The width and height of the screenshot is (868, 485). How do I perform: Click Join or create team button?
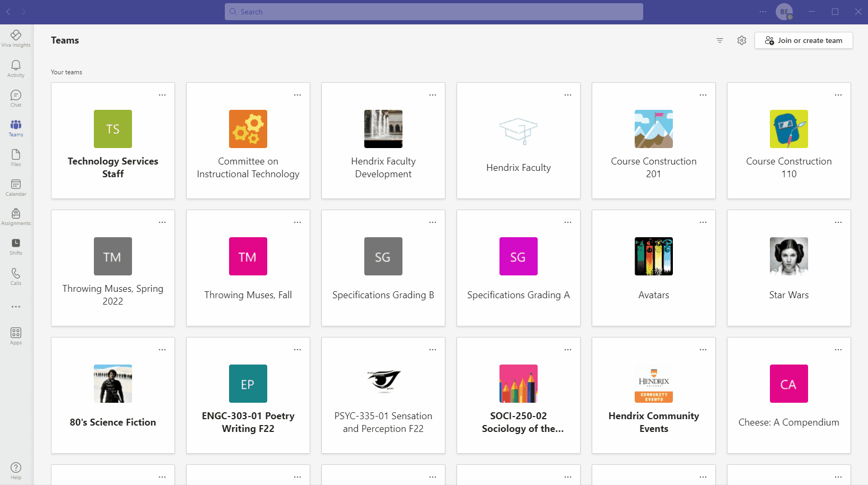[x=804, y=40]
